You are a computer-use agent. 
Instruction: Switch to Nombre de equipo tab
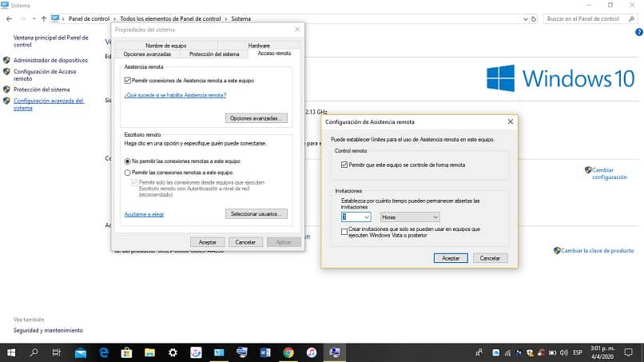[x=166, y=46]
